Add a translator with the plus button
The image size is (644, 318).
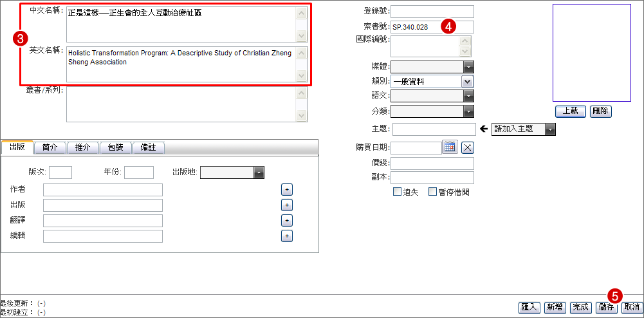[287, 221]
